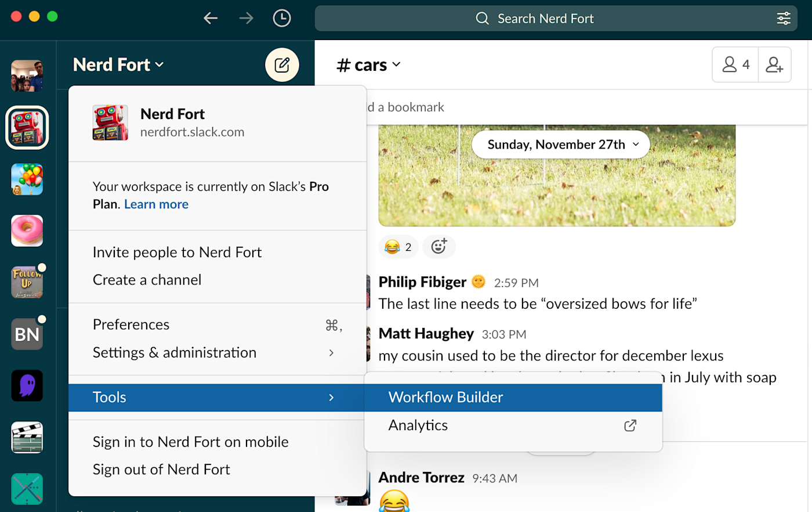The image size is (812, 512).
Task: Open the Sunday, November 27th date dropdown
Action: [560, 145]
